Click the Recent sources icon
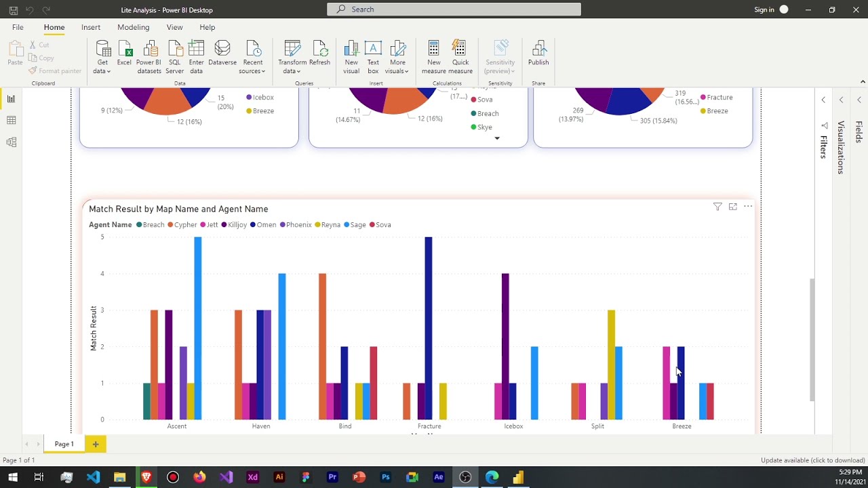The image size is (868, 488). 253,48
